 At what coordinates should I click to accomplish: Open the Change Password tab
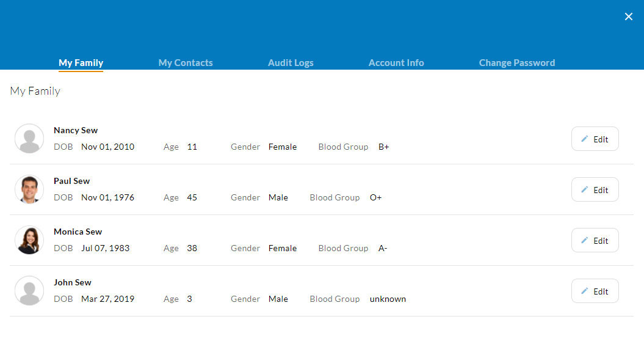coord(516,63)
